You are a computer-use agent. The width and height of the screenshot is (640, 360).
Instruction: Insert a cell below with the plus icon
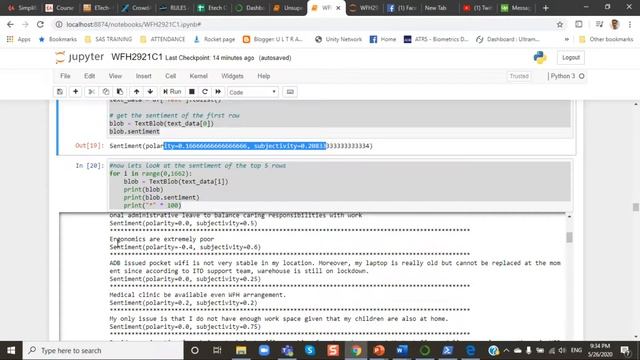[76, 92]
